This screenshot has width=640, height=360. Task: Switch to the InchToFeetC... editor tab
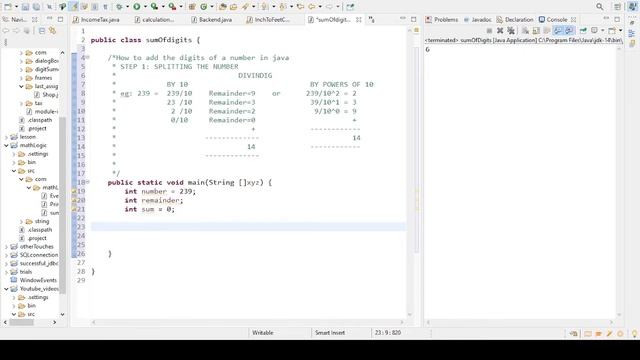pyautogui.click(x=268, y=20)
